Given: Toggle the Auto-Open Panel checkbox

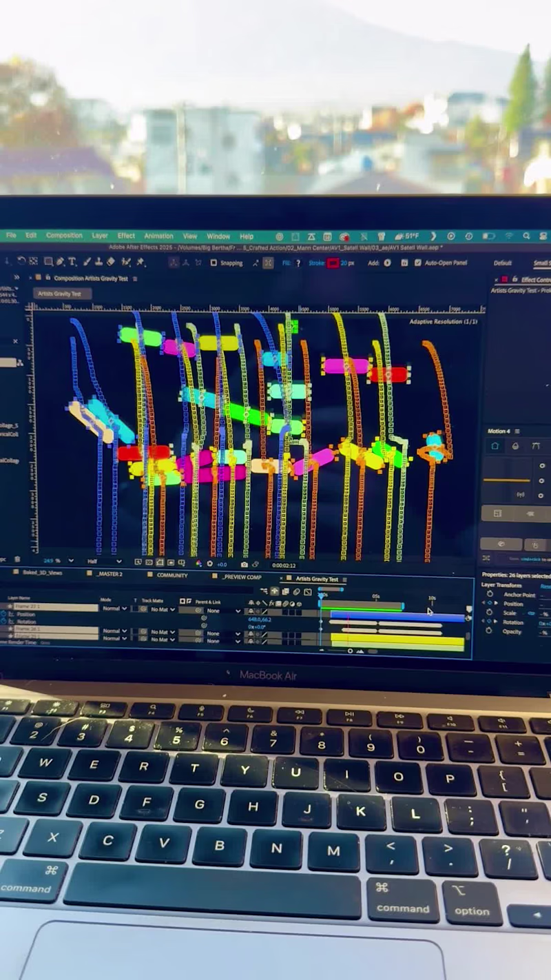Looking at the screenshot, I should tap(418, 263).
